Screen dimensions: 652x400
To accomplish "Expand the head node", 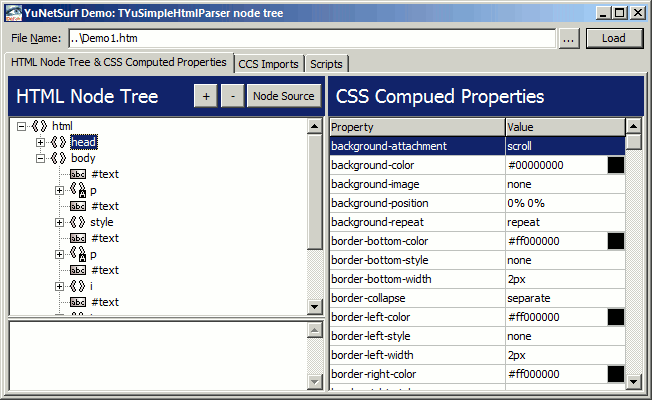I will (x=40, y=142).
